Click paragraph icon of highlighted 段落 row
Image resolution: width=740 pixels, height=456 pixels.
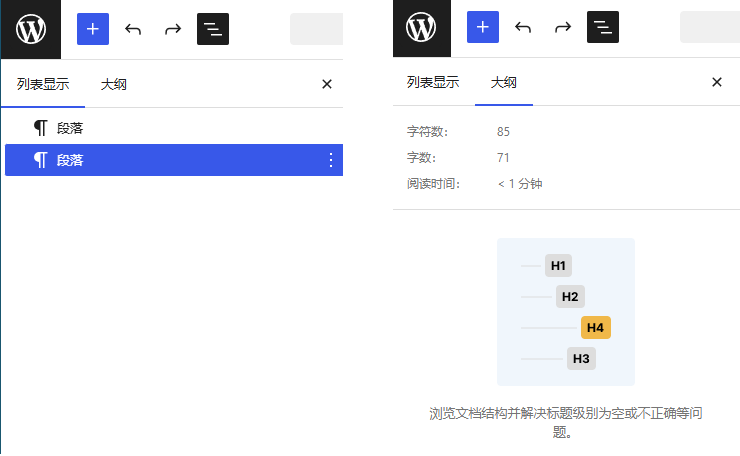pos(41,160)
